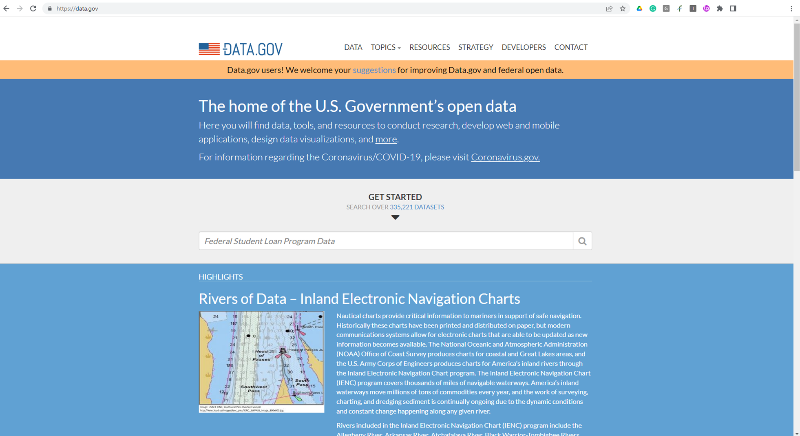Click the browser address bar URL
800x436 pixels.
[x=78, y=9]
